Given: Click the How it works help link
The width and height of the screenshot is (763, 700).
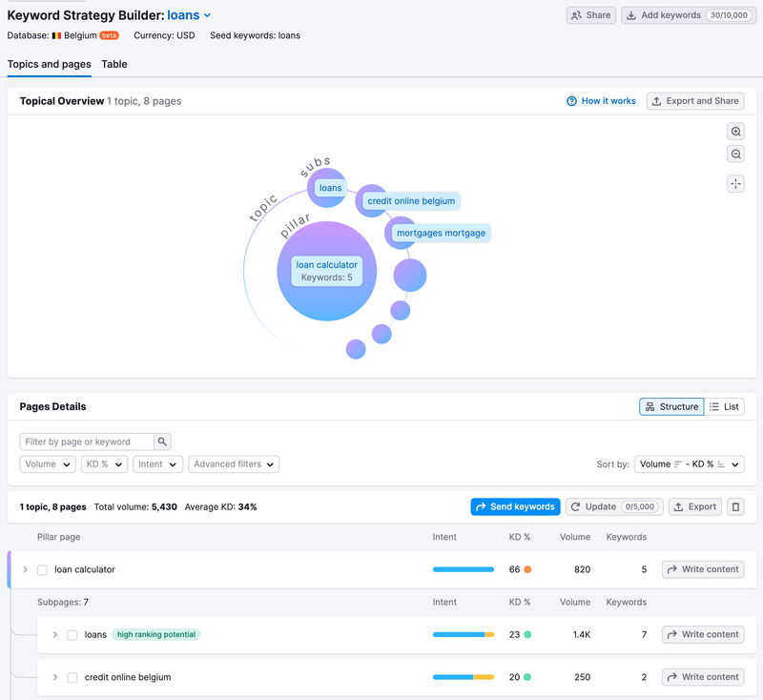Looking at the screenshot, I should (601, 101).
